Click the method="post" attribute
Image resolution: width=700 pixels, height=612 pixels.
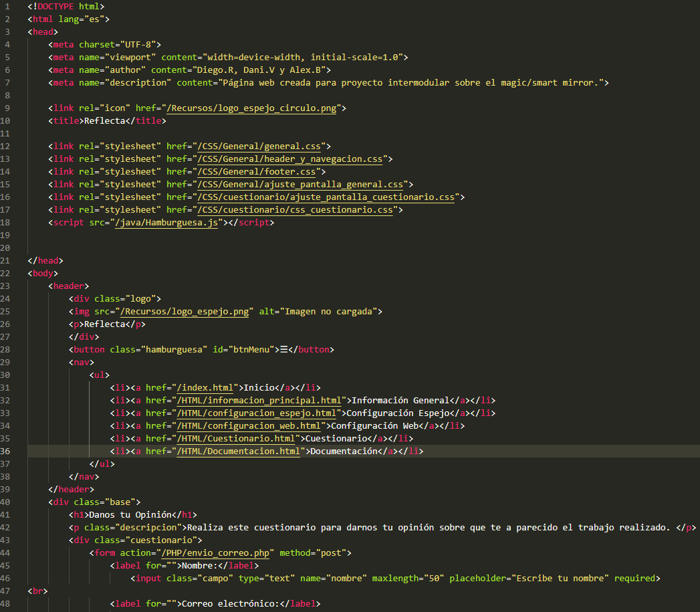click(313, 554)
